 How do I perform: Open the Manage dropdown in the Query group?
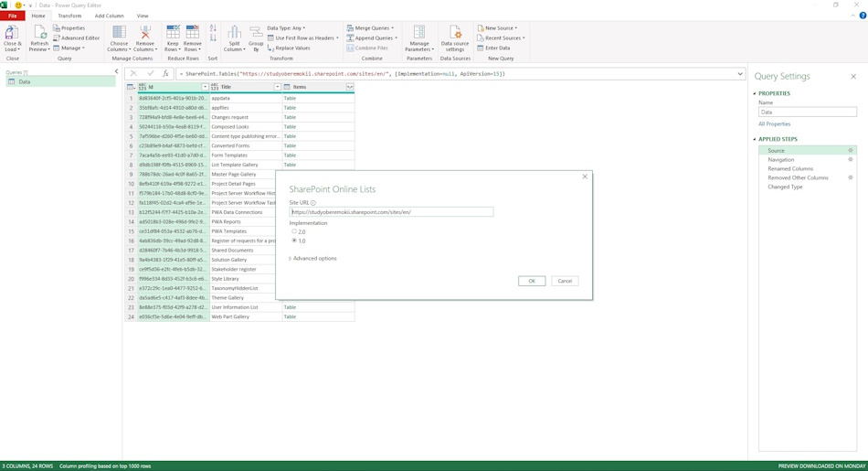[x=69, y=48]
